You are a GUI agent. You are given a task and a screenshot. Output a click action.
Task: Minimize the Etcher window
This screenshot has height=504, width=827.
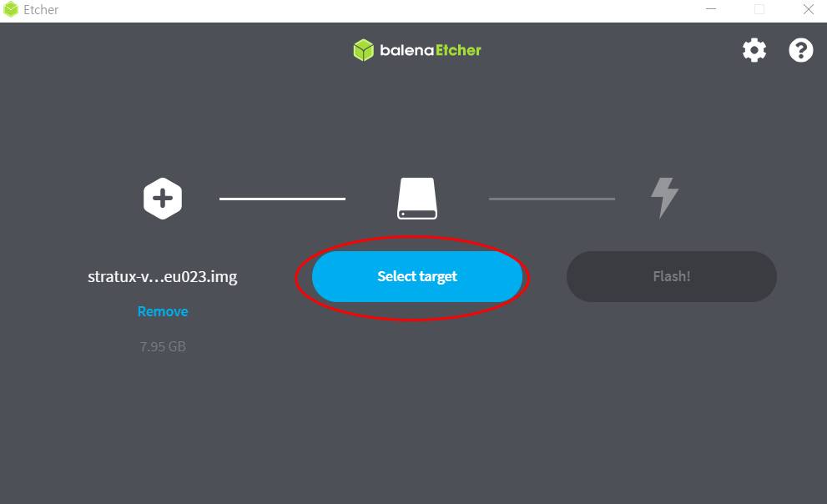coord(711,9)
